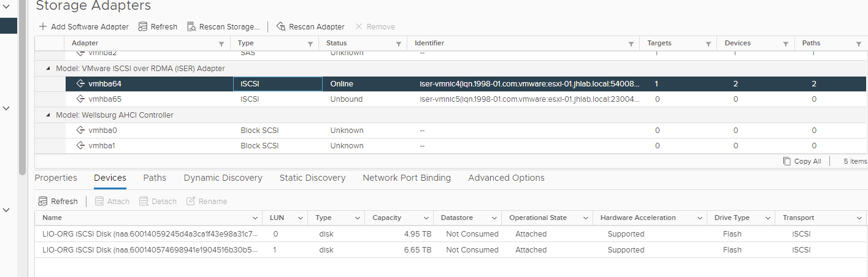The image size is (868, 277).
Task: Open Capacity column dropdown
Action: pos(425,218)
